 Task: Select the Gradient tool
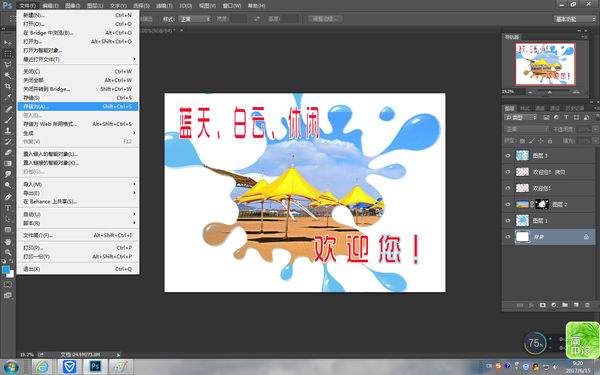8,163
